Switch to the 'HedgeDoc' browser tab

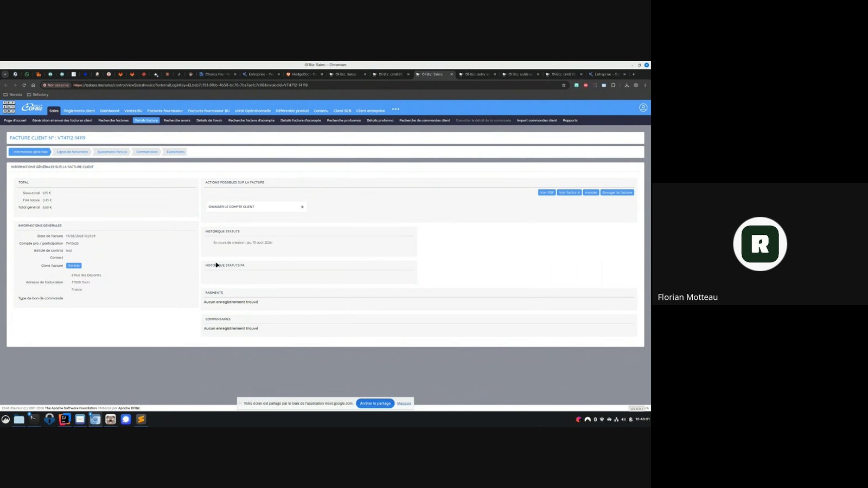pos(304,74)
